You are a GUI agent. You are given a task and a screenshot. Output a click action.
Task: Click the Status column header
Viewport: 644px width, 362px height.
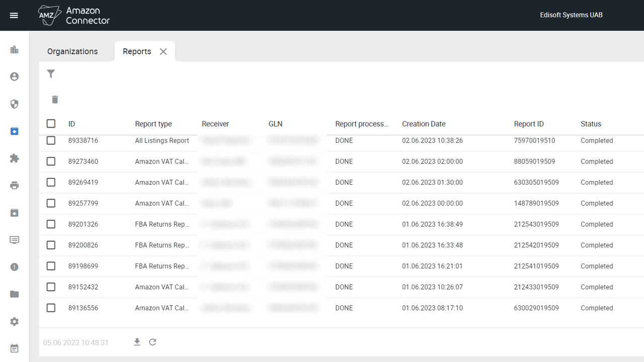591,124
